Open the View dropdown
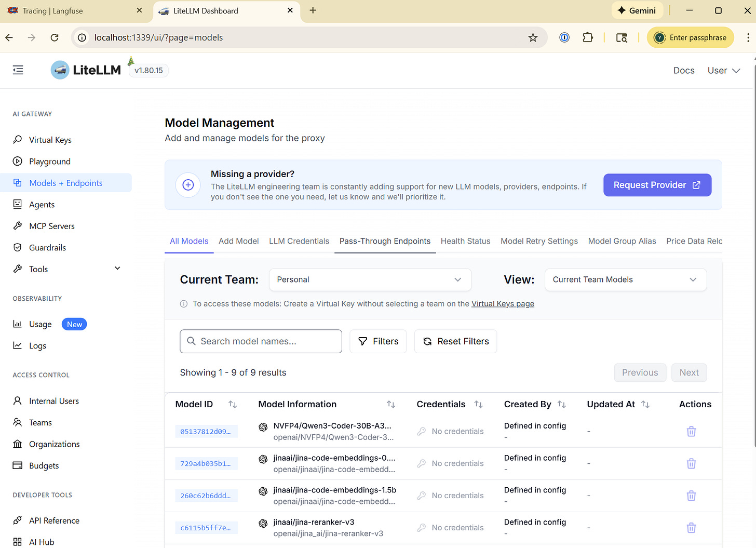This screenshot has width=756, height=548. pos(625,279)
